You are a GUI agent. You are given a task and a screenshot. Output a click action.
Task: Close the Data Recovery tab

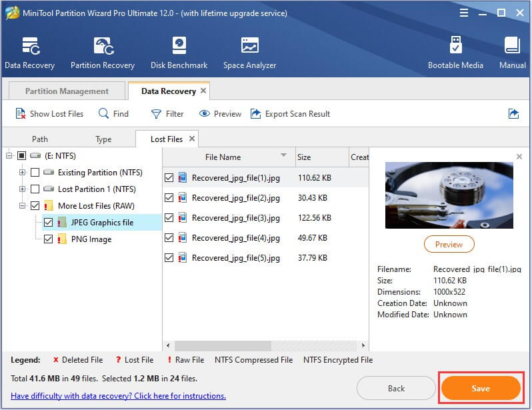pyautogui.click(x=203, y=91)
